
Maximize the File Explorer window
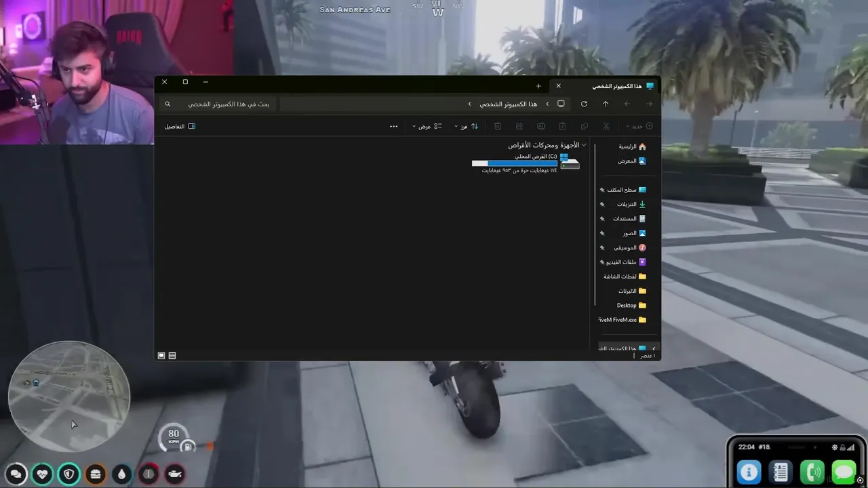pos(185,82)
